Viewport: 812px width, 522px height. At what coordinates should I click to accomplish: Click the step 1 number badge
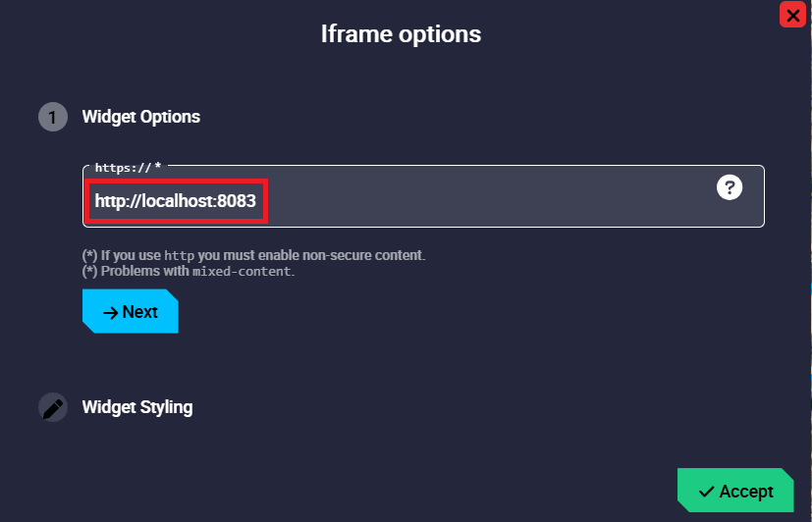click(x=53, y=117)
